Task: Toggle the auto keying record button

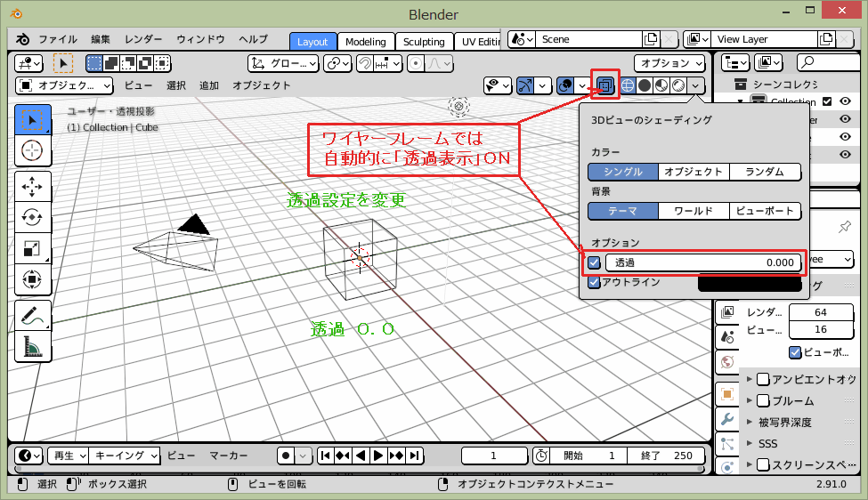Action: [x=286, y=456]
